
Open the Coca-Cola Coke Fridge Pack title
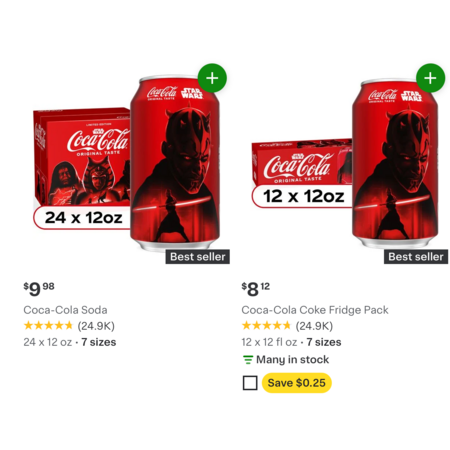pos(315,310)
